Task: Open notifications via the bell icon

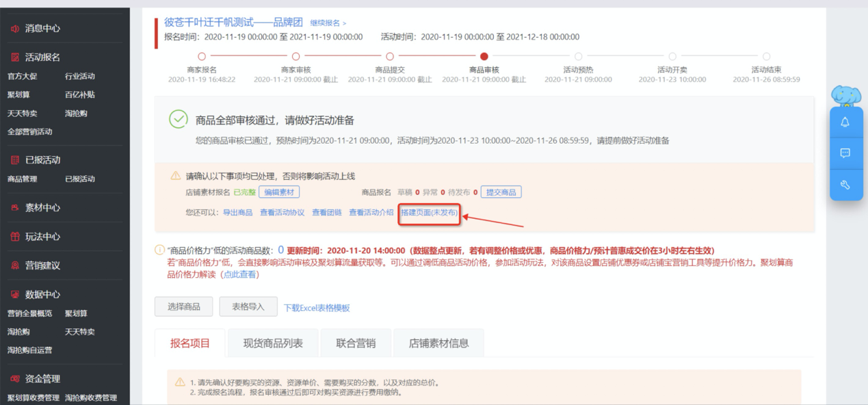Action: [845, 122]
